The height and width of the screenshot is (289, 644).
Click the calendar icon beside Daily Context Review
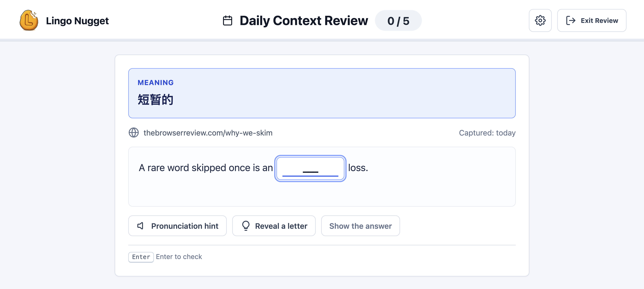click(227, 20)
